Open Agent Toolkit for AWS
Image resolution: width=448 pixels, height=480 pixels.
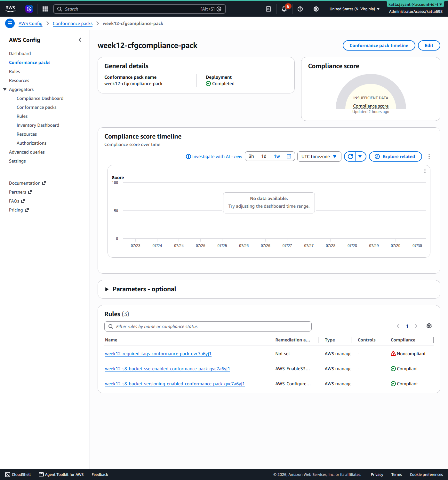(61, 475)
